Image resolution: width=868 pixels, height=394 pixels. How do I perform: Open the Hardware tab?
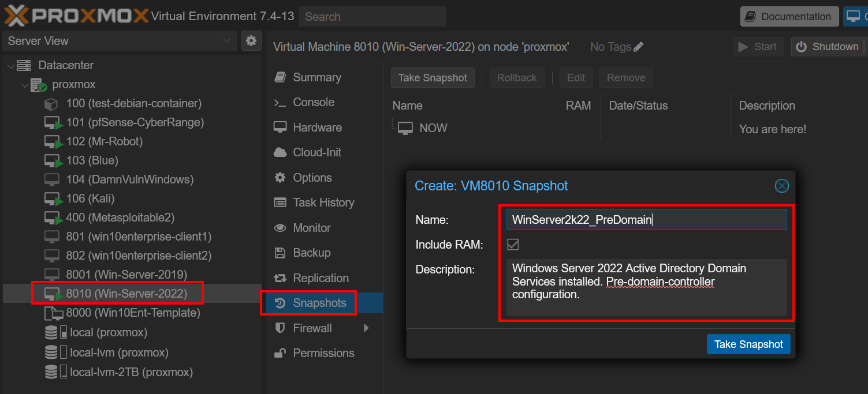coord(316,127)
